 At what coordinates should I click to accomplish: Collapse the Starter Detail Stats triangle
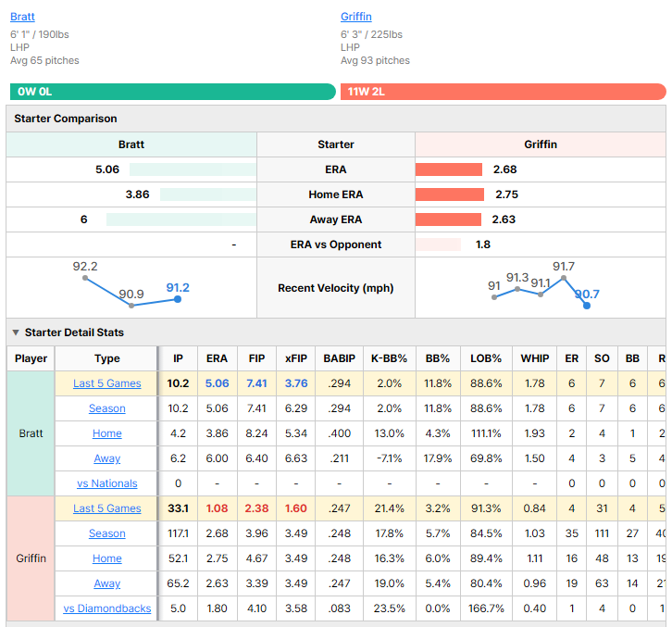click(x=16, y=332)
